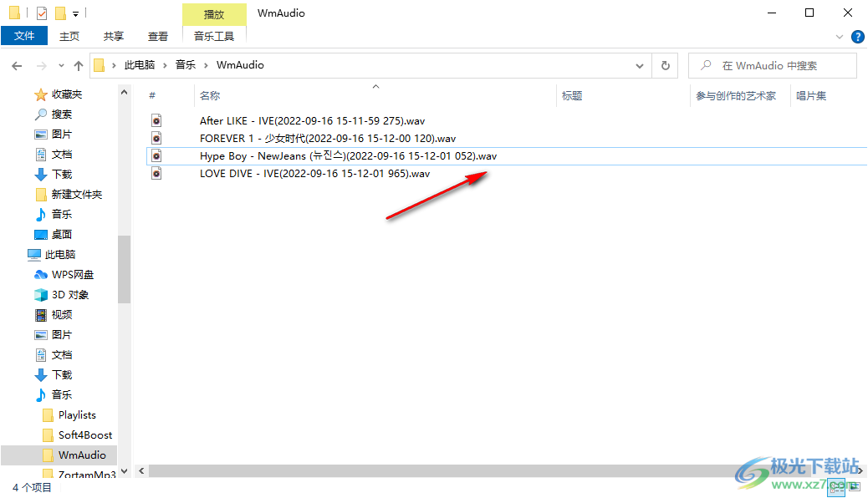Open the Soft4Boost folder in sidebar
Image resolution: width=868 pixels, height=498 pixels.
(85, 435)
